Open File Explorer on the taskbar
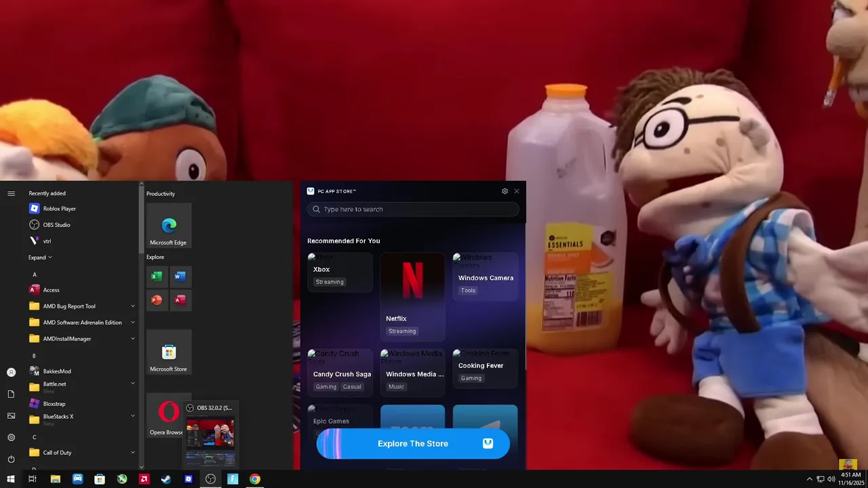This screenshot has height=488, width=868. pos(56,479)
